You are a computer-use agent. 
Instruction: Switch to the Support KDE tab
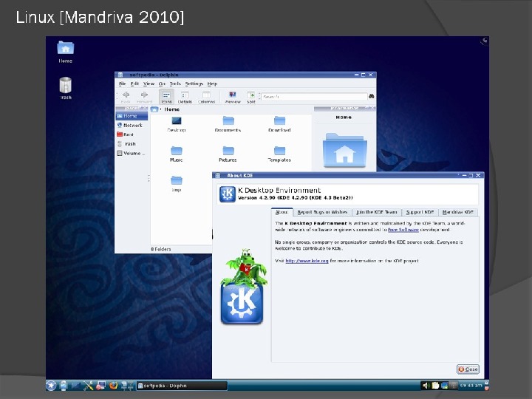click(420, 212)
